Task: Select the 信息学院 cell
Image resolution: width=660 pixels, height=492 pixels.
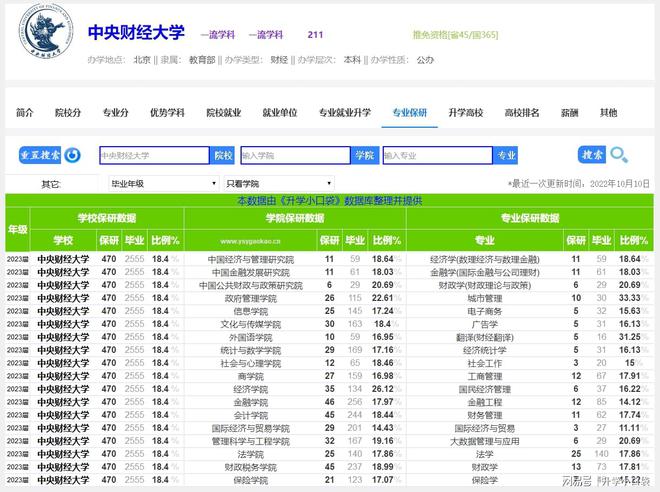Action: coord(251,311)
